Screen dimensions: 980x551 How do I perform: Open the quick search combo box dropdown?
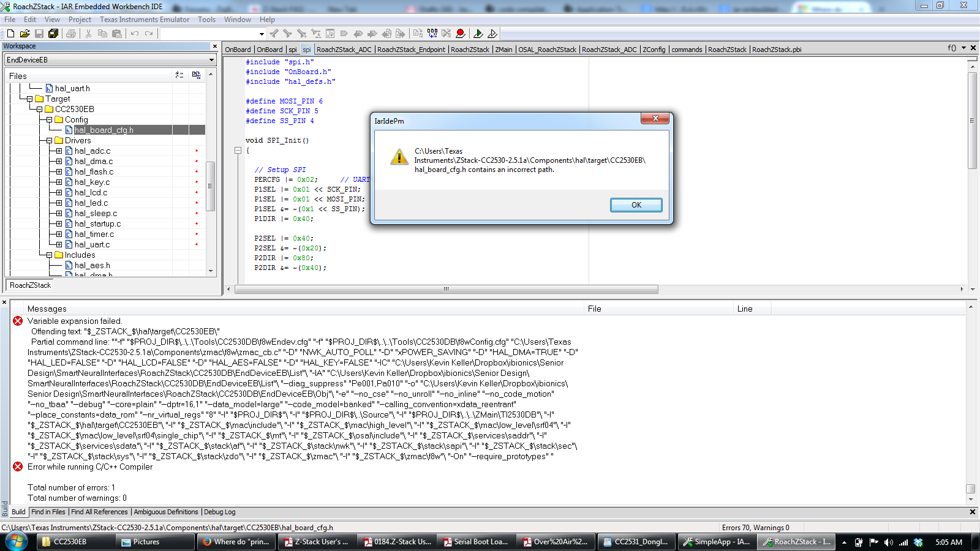(x=262, y=34)
